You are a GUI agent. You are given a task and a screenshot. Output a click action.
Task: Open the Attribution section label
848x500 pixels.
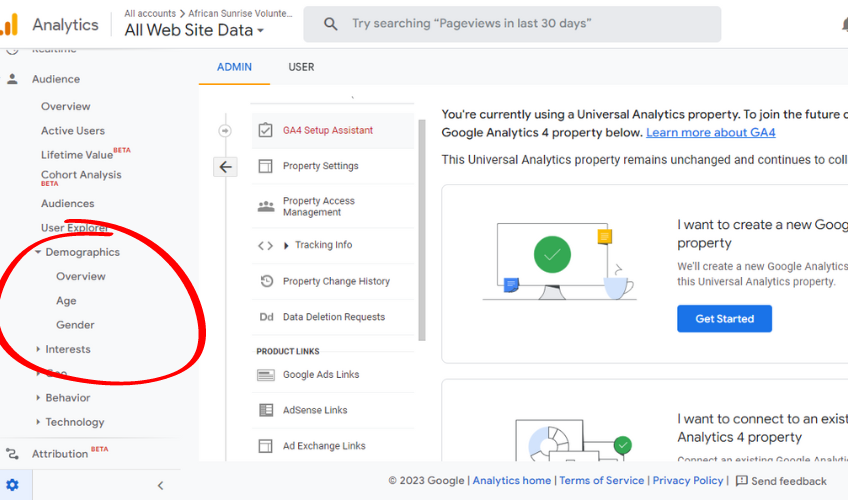tap(59, 454)
